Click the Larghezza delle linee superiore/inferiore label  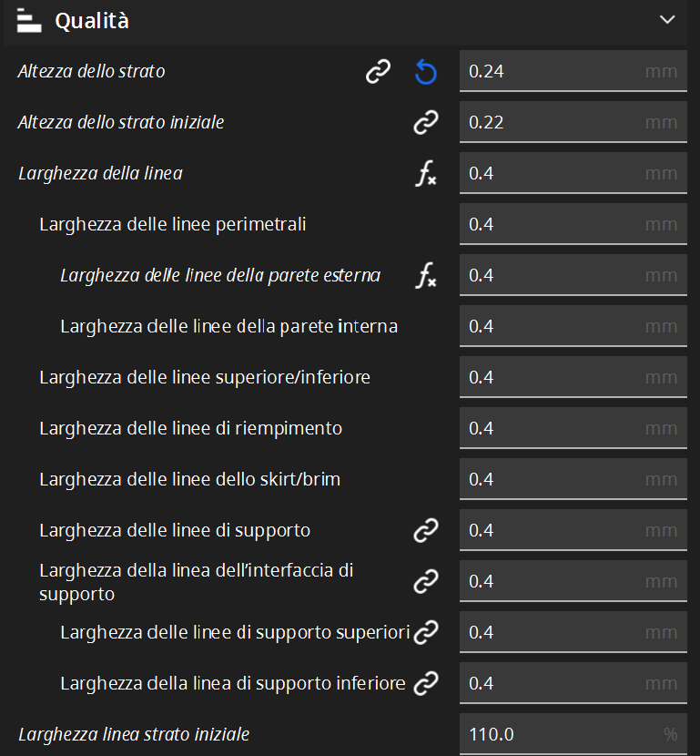pyautogui.click(x=205, y=377)
